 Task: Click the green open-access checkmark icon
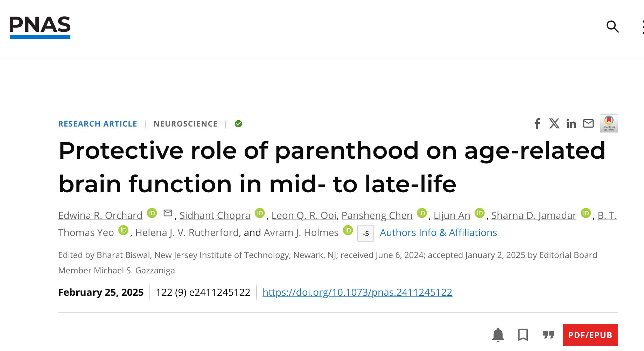[238, 124]
